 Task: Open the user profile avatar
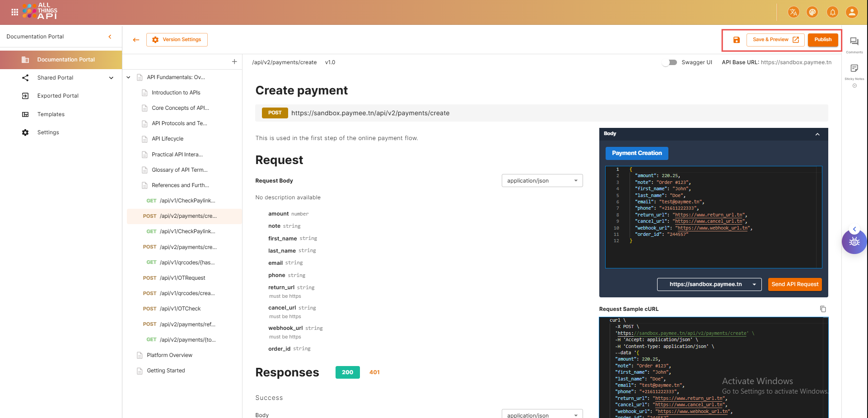pyautogui.click(x=852, y=12)
